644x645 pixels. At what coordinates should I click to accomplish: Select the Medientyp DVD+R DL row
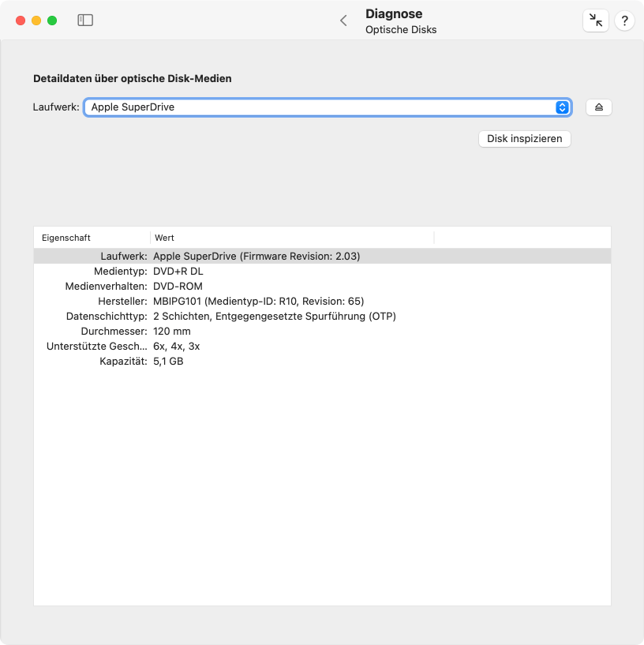[322, 271]
